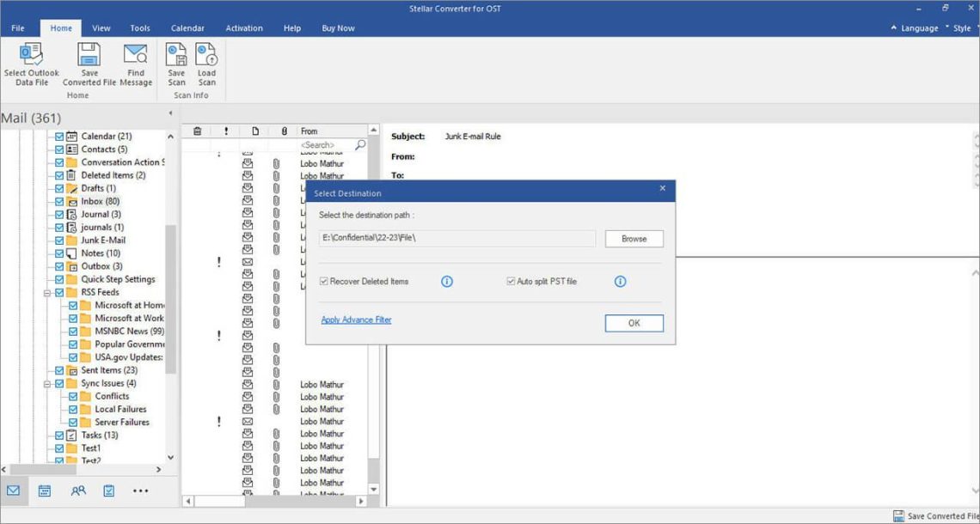The height and width of the screenshot is (524, 980).
Task: Uncheck Recover Deleted Items
Action: (323, 281)
